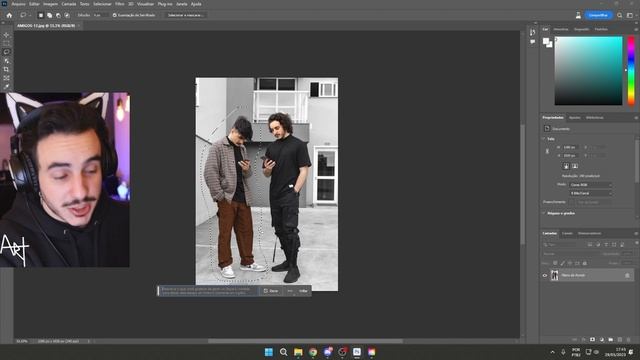
Task: Choose Intersect with Selection mode icon
Action: (x=67, y=15)
